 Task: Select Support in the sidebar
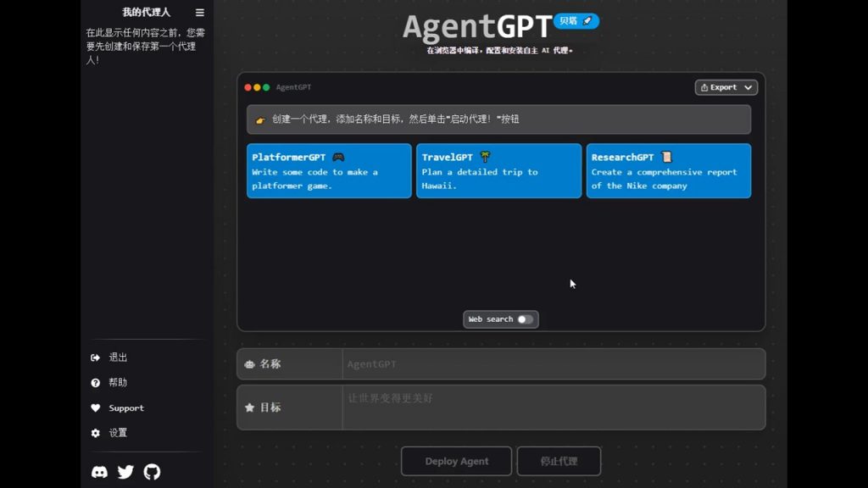(x=126, y=408)
